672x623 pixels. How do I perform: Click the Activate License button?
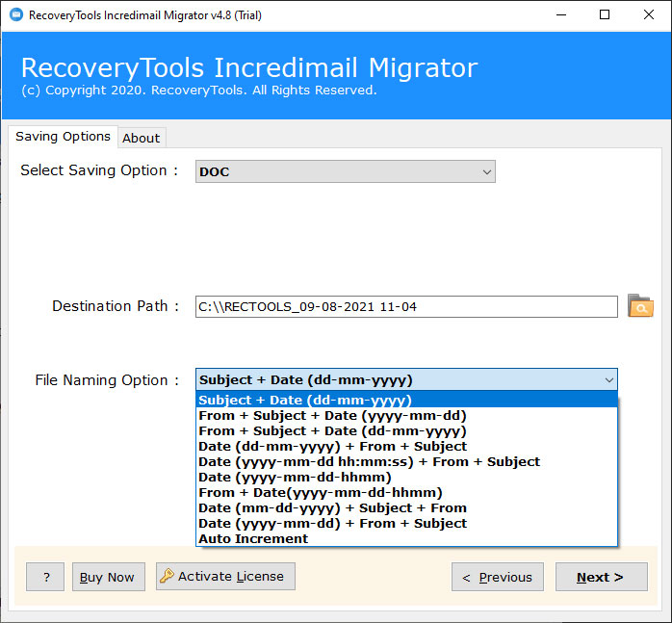225,576
